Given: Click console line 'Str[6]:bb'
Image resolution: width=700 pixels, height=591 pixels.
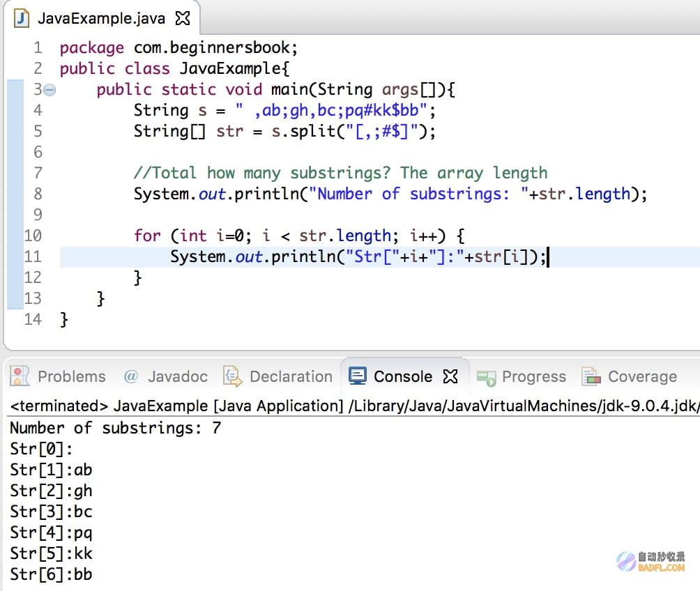Looking at the screenshot, I should pyautogui.click(x=51, y=574).
